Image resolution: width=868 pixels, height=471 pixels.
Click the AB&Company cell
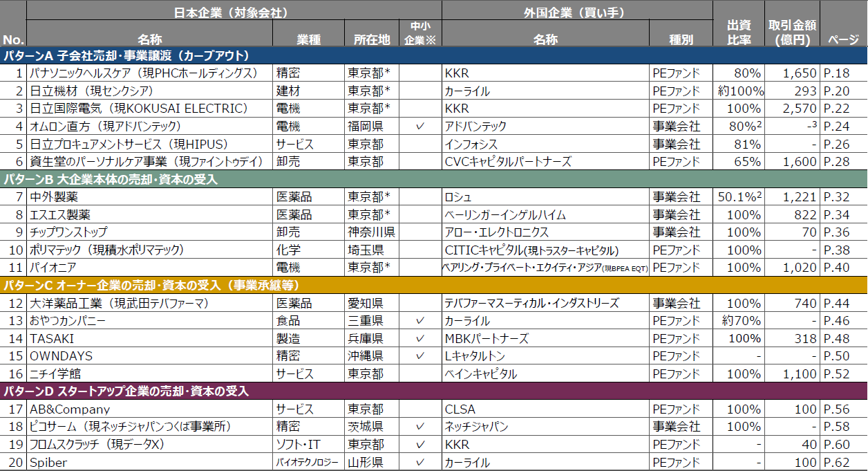150,409
